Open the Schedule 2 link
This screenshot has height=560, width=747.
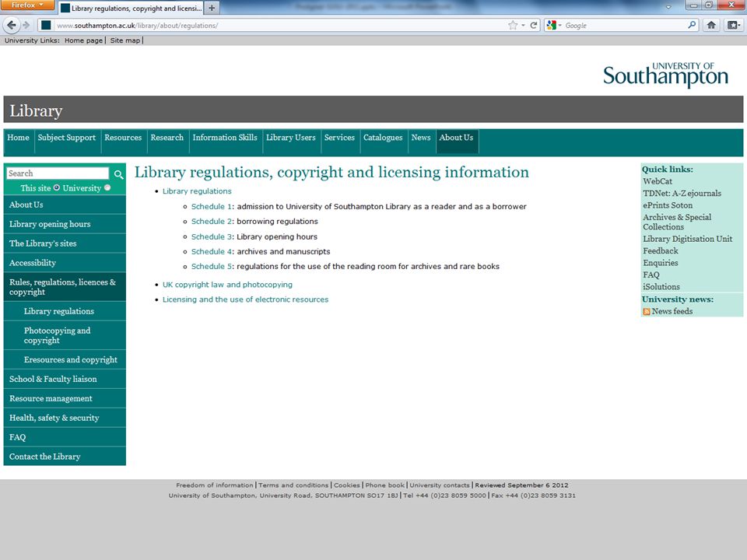click(212, 222)
